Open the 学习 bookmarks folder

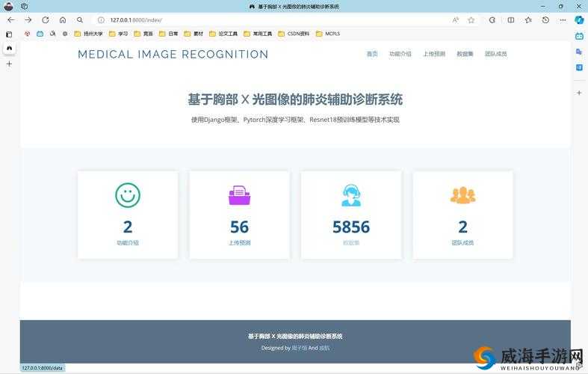coord(118,34)
